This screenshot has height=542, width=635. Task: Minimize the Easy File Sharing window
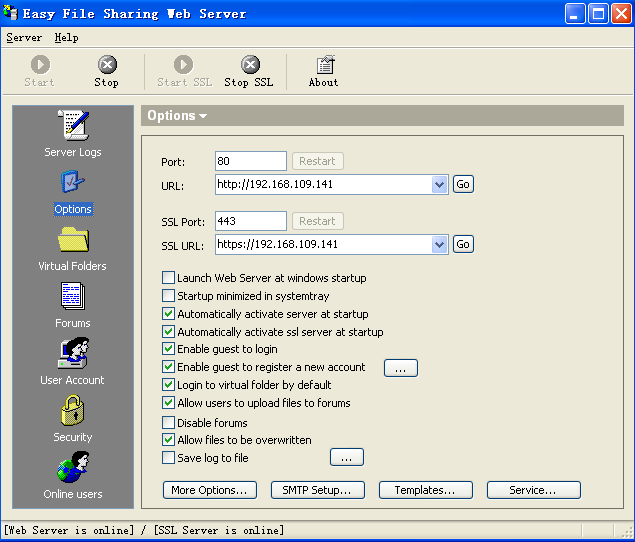(575, 14)
